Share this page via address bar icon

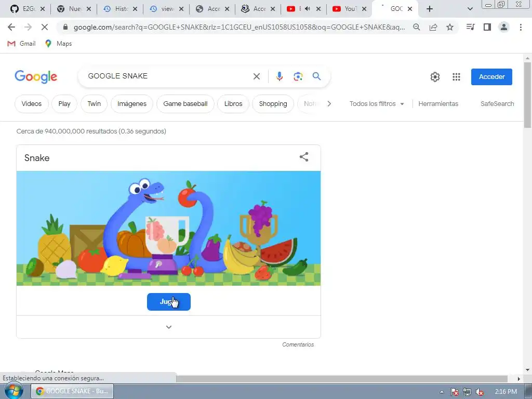[433, 27]
